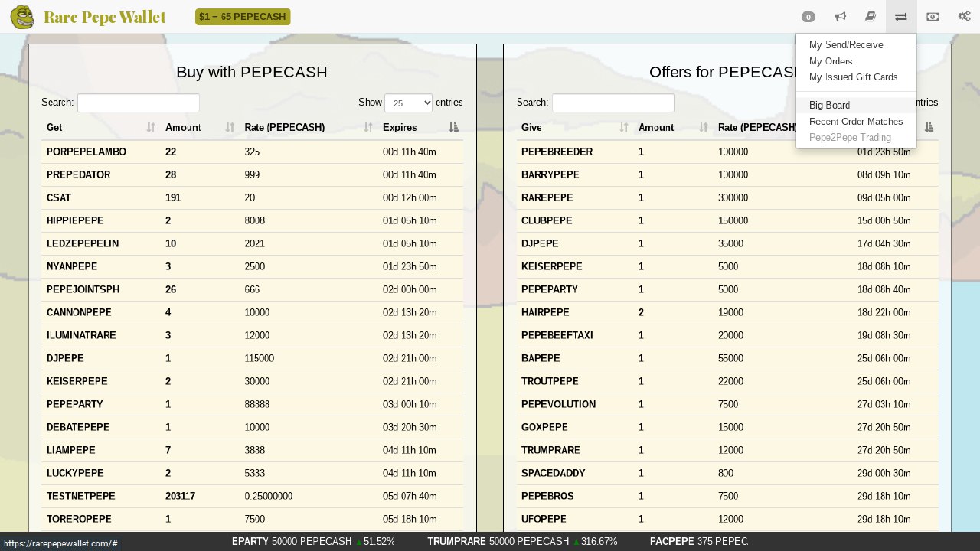Select ILUMINATRARE buy row
980x551 pixels.
coord(252,335)
